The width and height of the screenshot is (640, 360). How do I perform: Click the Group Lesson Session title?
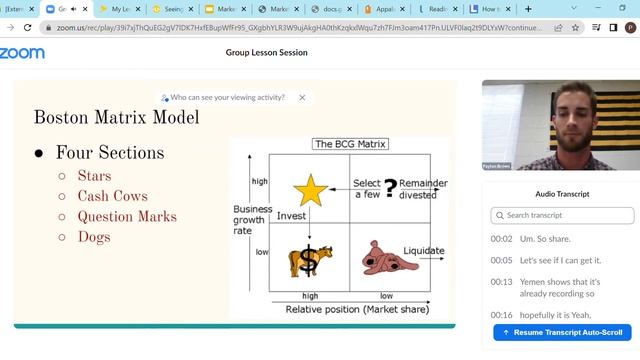point(267,53)
